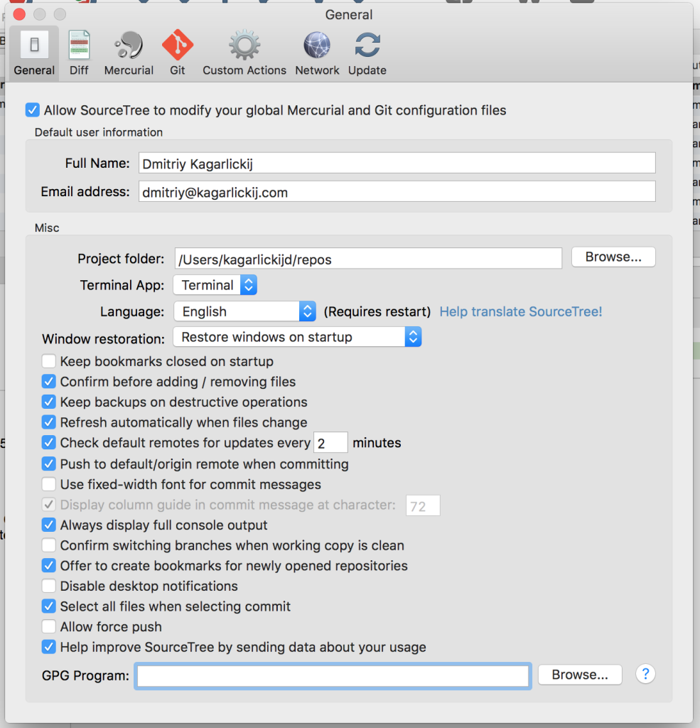Click the update interval minutes field
Image resolution: width=700 pixels, height=728 pixels.
coord(330,443)
